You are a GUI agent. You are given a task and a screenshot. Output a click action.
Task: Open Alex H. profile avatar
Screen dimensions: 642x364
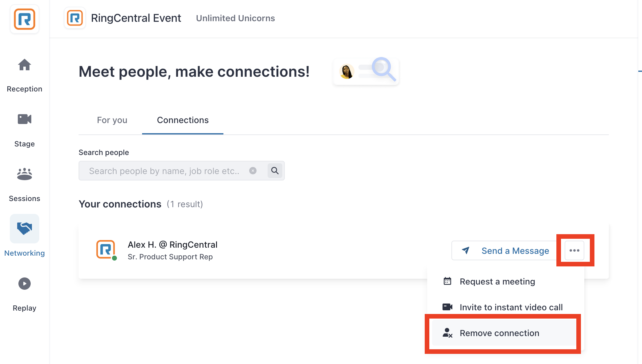click(x=106, y=250)
